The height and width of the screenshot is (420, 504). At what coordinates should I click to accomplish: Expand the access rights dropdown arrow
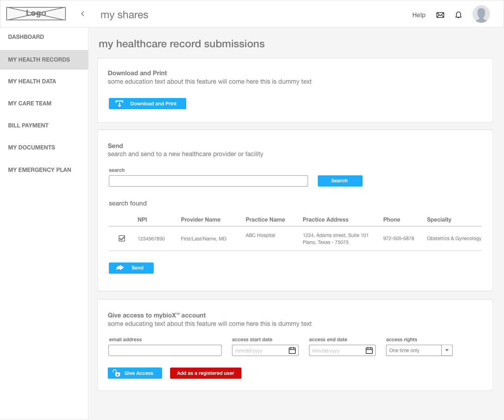coord(447,350)
